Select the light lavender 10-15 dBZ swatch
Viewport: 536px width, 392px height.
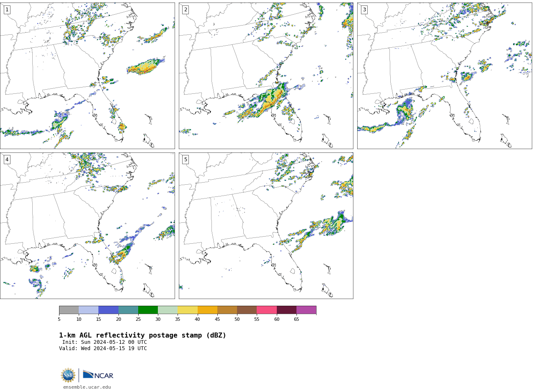pyautogui.click(x=88, y=310)
